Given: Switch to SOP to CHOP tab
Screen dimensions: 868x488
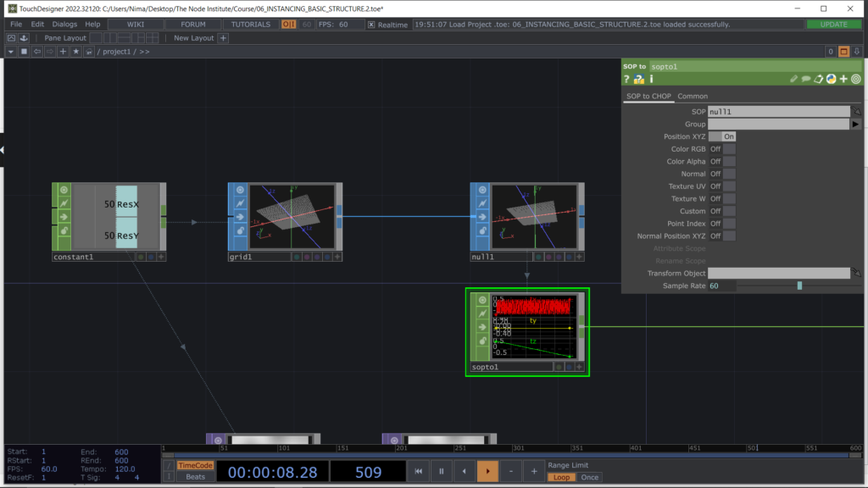Looking at the screenshot, I should pos(648,96).
